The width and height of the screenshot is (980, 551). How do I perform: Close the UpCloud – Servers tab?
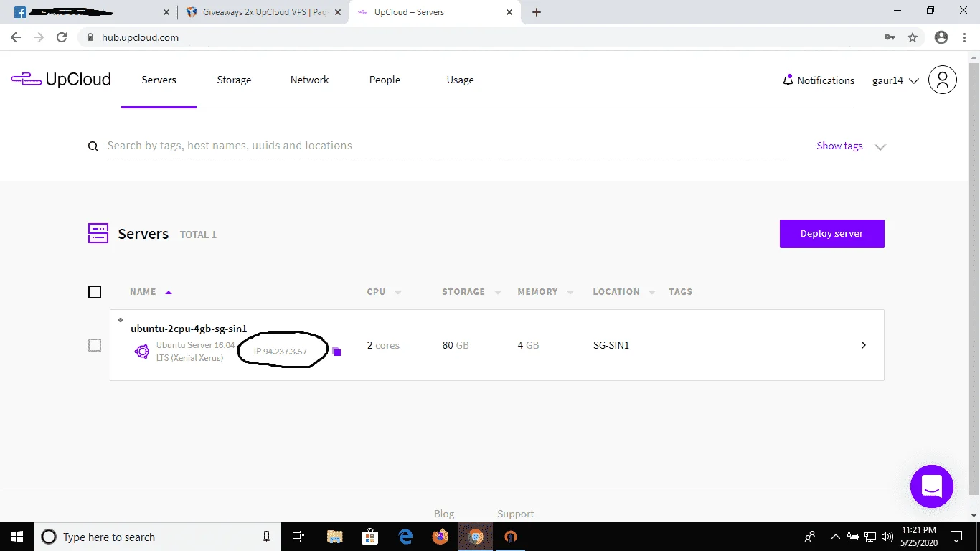pyautogui.click(x=509, y=12)
